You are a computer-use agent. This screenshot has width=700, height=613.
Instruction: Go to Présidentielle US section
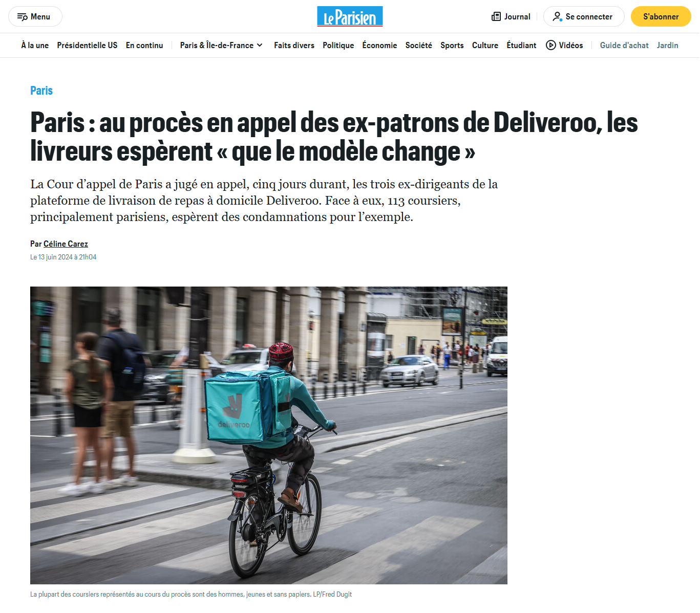pos(87,45)
